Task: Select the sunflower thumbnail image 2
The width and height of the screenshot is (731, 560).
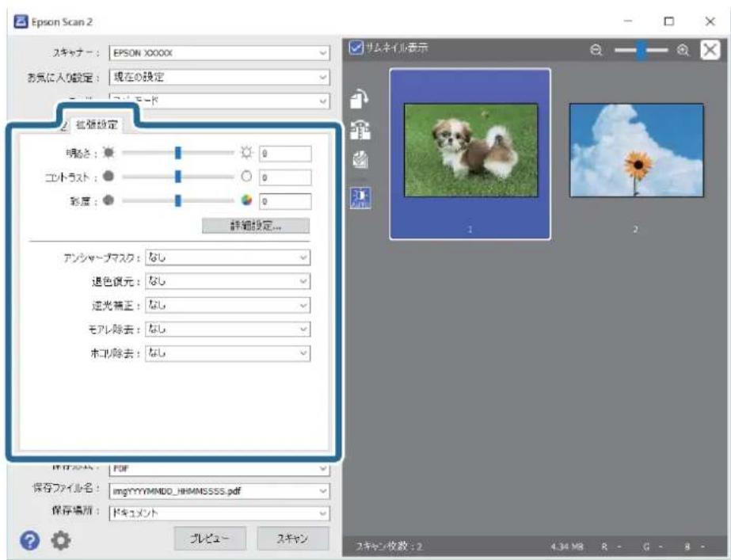Action: [637, 150]
